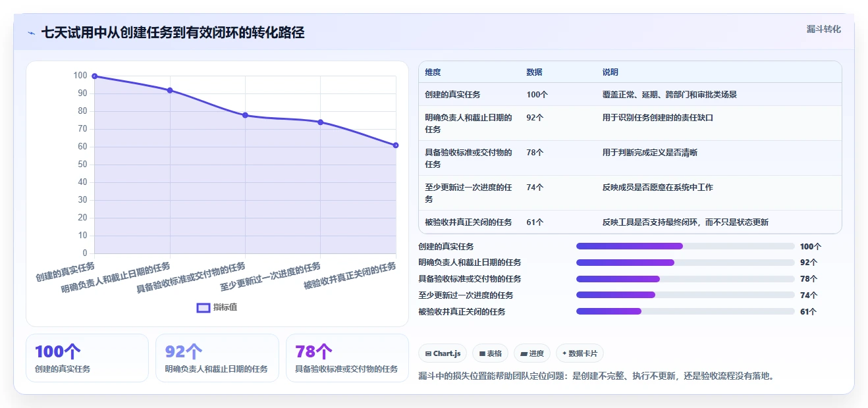Select the 进度 tag chip

click(x=532, y=353)
